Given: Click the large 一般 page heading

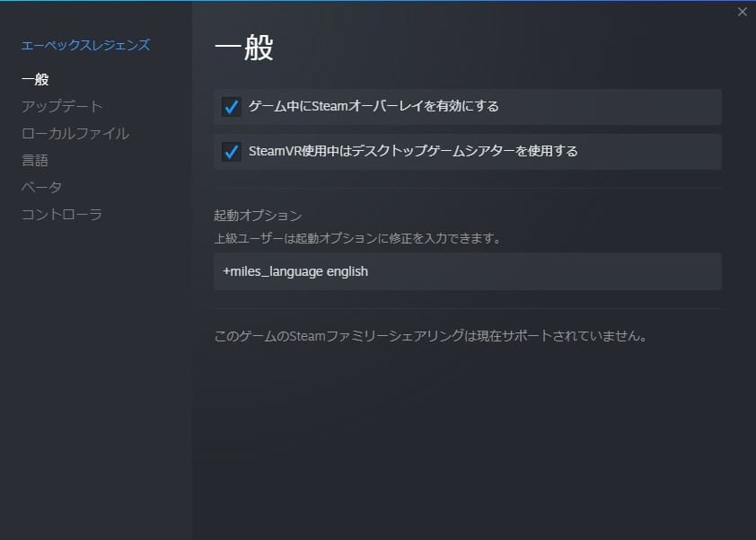Looking at the screenshot, I should point(243,49).
